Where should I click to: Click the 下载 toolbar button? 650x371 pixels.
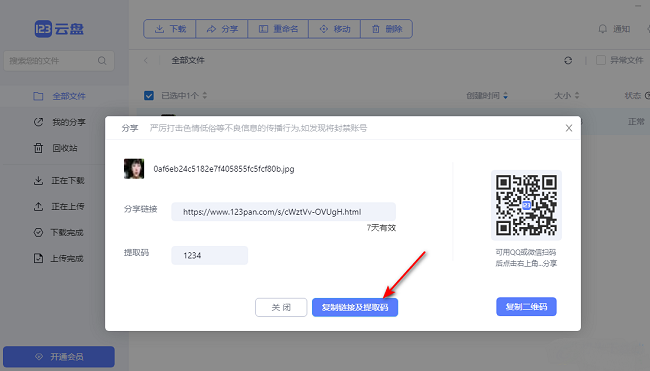pyautogui.click(x=170, y=29)
